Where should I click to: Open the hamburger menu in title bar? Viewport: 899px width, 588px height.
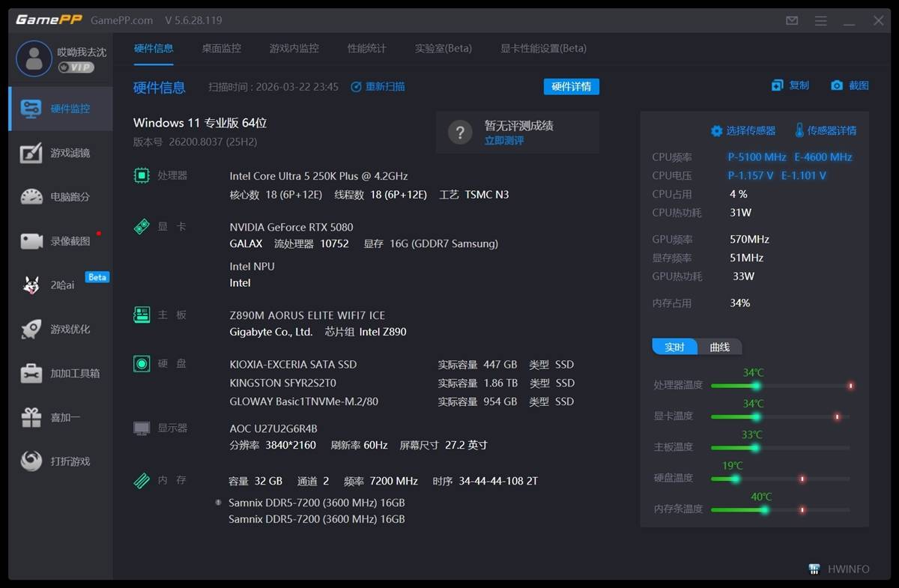tap(821, 21)
